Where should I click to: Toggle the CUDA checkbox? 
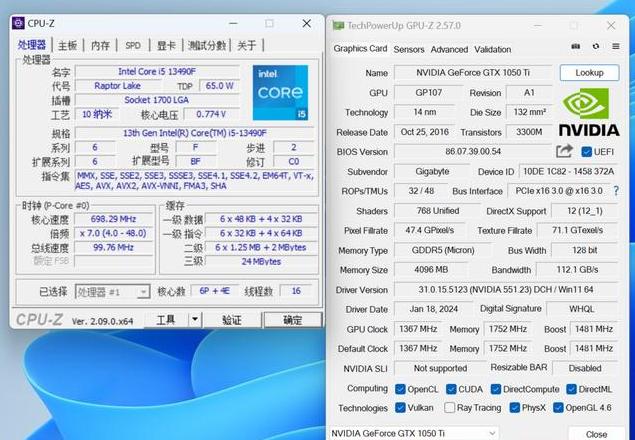[451, 389]
